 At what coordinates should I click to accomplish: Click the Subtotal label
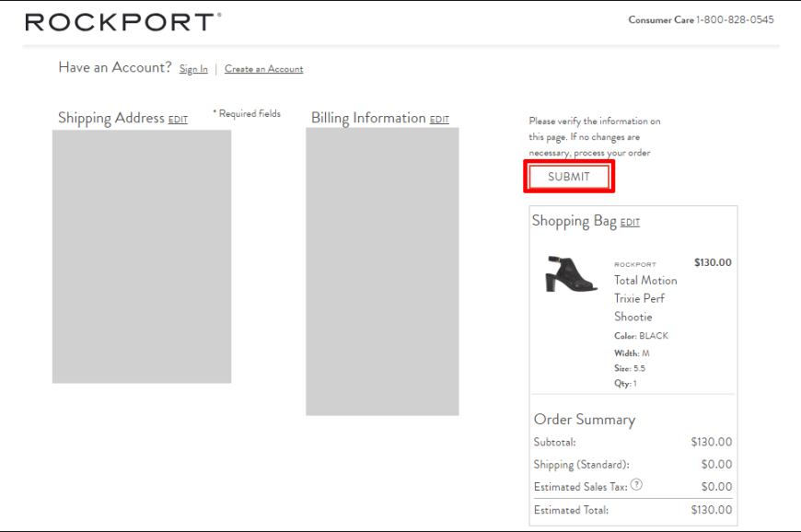coord(555,442)
